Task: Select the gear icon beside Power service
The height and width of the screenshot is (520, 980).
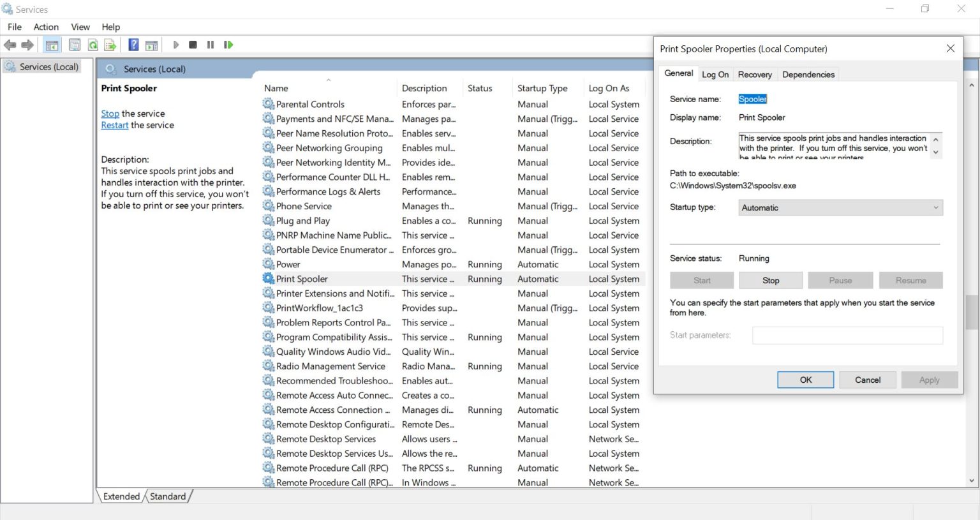Action: (269, 264)
